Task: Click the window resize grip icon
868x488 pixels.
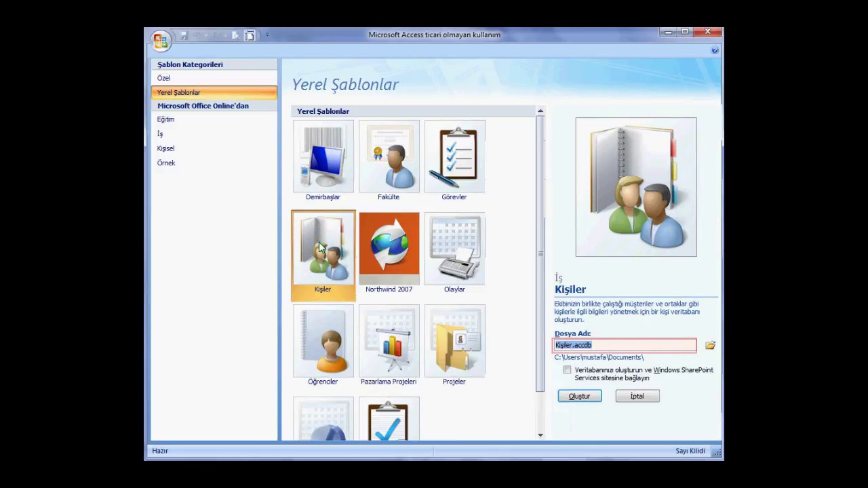Action: 717,451
